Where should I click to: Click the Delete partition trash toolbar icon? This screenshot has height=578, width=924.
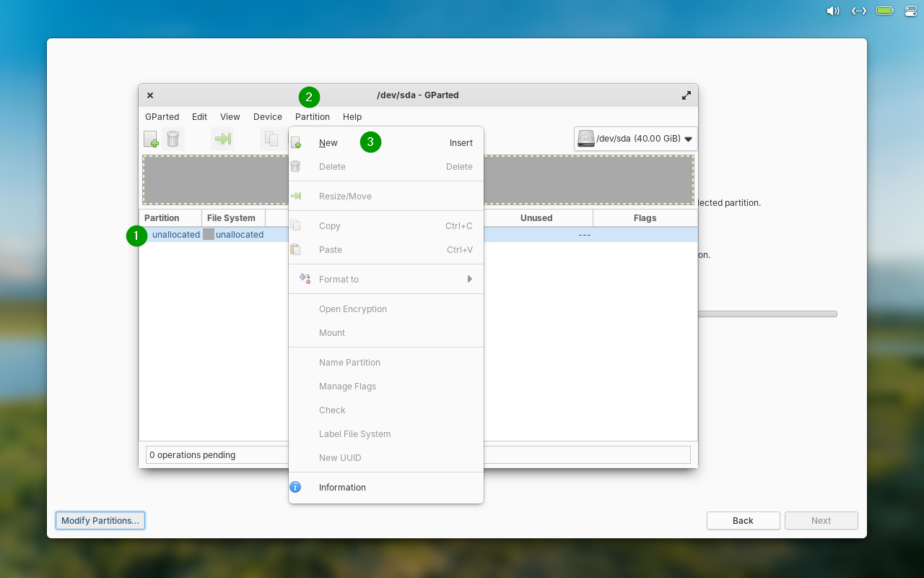[173, 139]
